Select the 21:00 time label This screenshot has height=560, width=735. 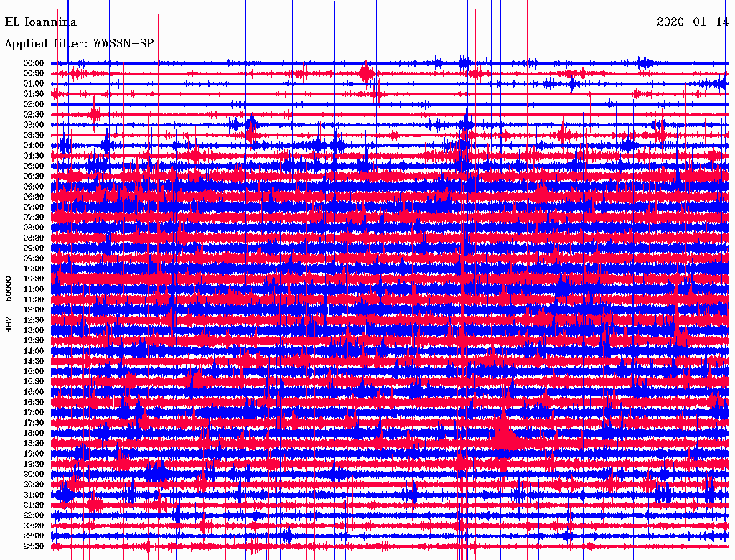pos(33,495)
